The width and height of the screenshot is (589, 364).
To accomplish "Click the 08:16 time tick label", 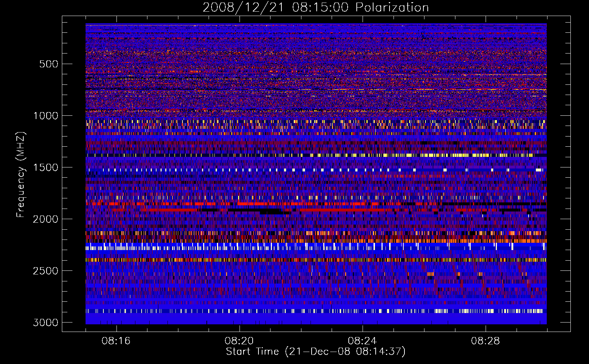I will 116,341.
